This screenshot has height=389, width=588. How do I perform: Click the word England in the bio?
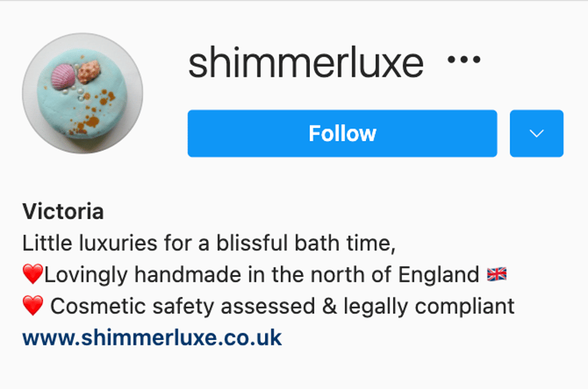[439, 275]
